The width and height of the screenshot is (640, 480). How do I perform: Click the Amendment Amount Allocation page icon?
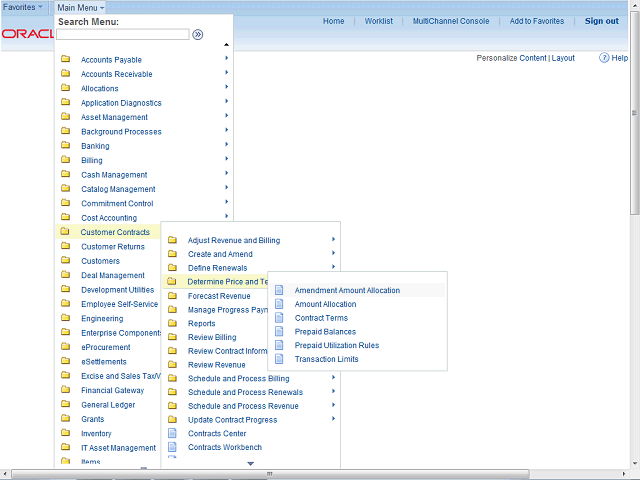tap(279, 290)
